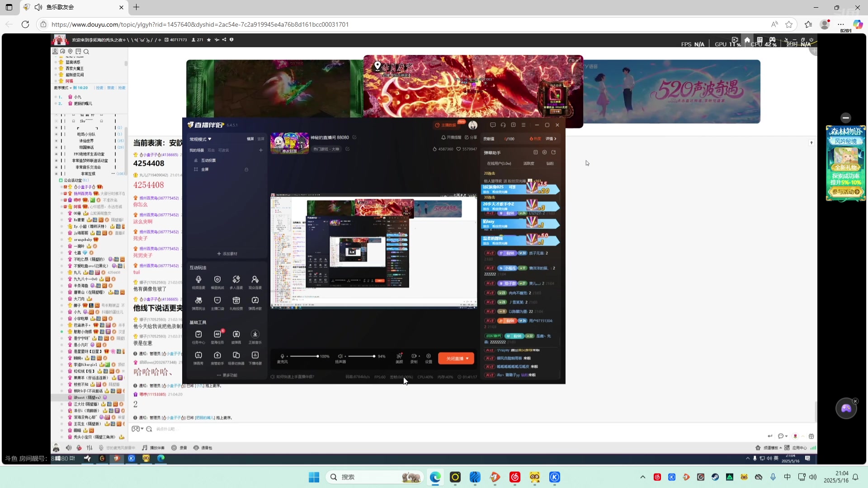
Task: Click 抢麦 link in YY mic queue
Action: pyautogui.click(x=122, y=88)
